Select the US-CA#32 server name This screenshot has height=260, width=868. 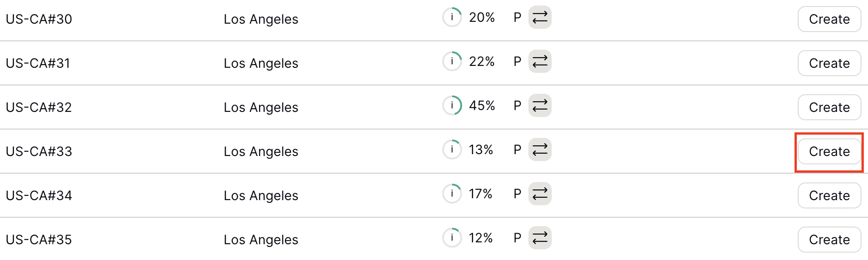pos(39,107)
